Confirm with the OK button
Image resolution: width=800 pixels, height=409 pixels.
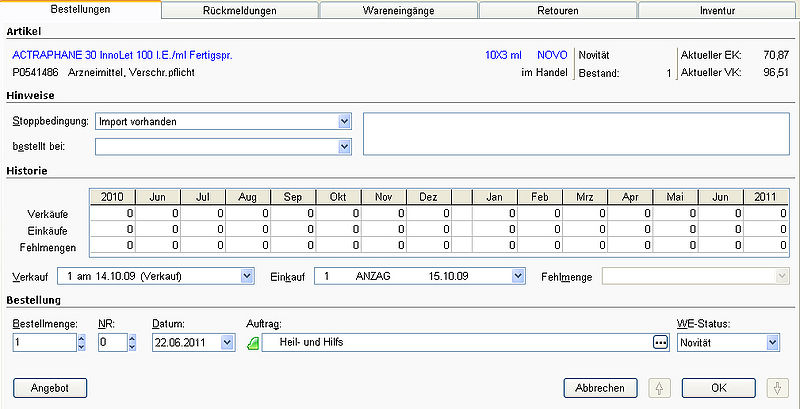718,388
